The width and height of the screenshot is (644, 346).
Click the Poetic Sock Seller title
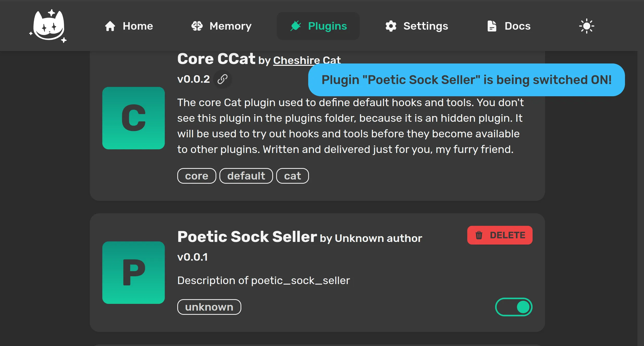[247, 237]
